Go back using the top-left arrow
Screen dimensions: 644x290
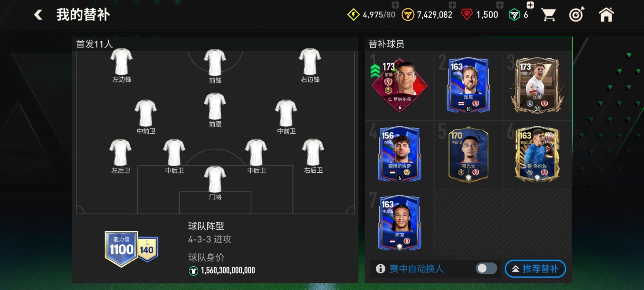[38, 15]
